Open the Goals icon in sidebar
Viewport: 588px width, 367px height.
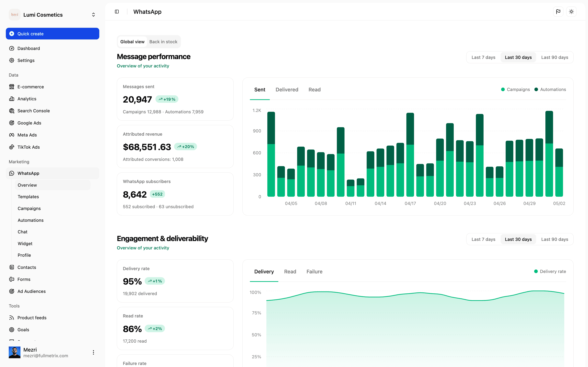(x=12, y=330)
